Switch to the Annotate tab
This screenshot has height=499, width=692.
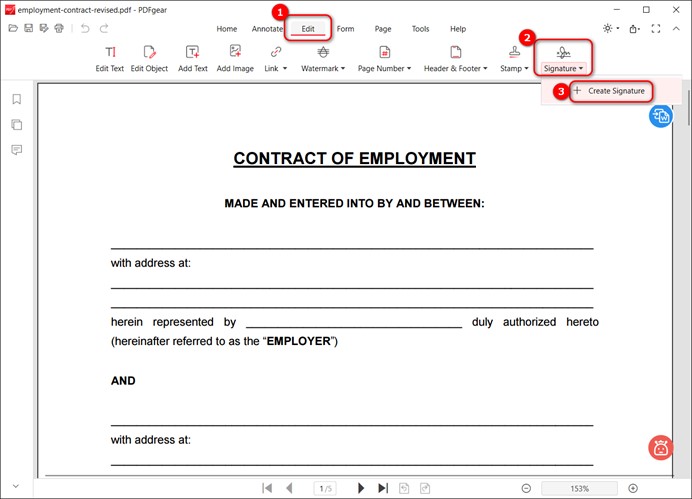coord(267,29)
